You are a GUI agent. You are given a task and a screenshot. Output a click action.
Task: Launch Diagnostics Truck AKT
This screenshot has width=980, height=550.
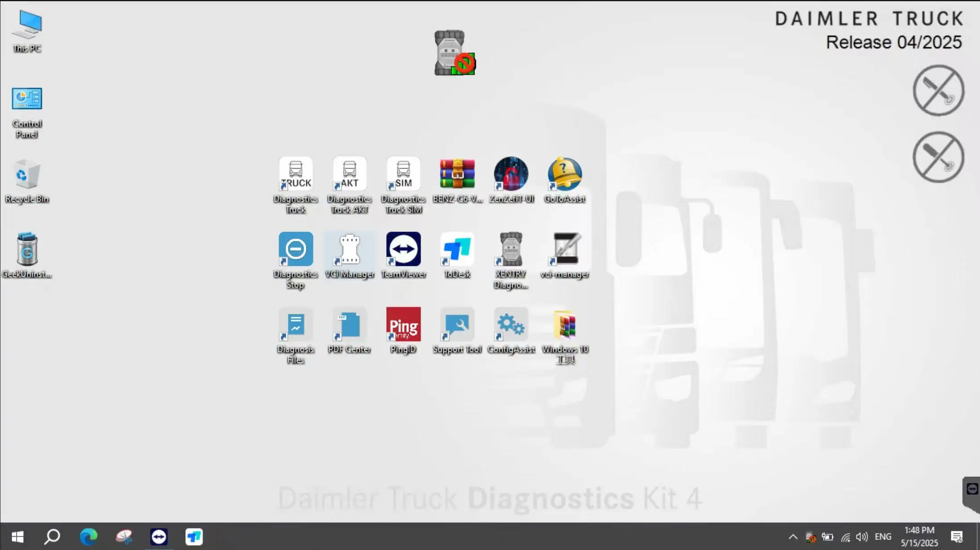pyautogui.click(x=349, y=185)
